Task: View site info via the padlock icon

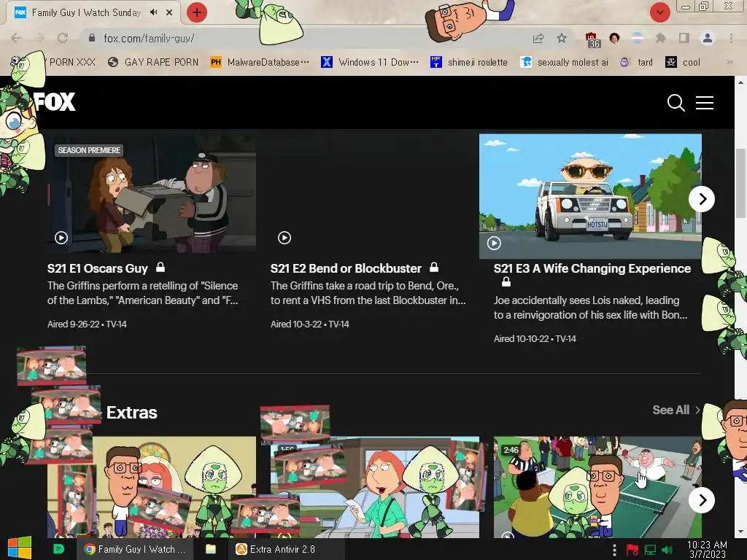Action: click(92, 38)
